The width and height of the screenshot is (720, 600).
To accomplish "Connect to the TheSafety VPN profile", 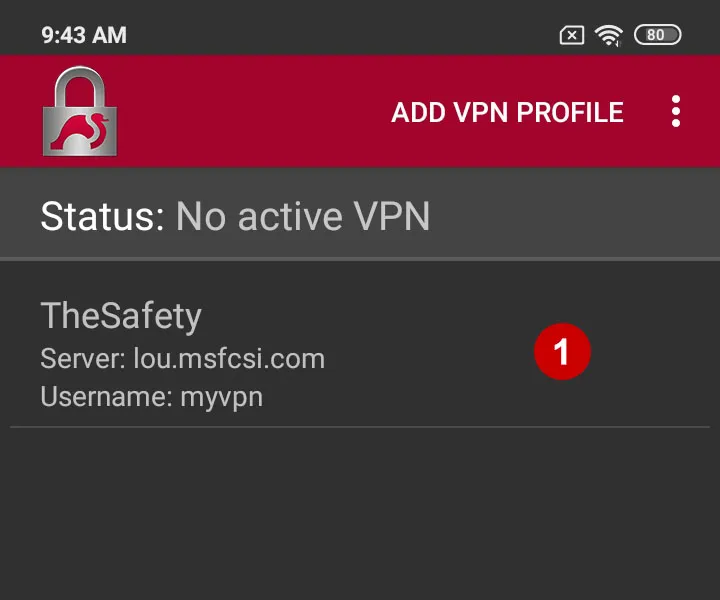I will 360,353.
